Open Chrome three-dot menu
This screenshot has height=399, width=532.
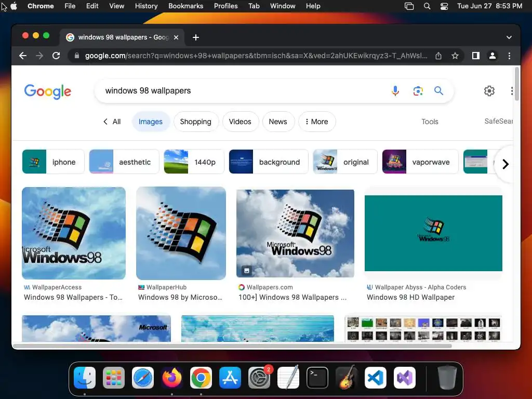(x=509, y=56)
